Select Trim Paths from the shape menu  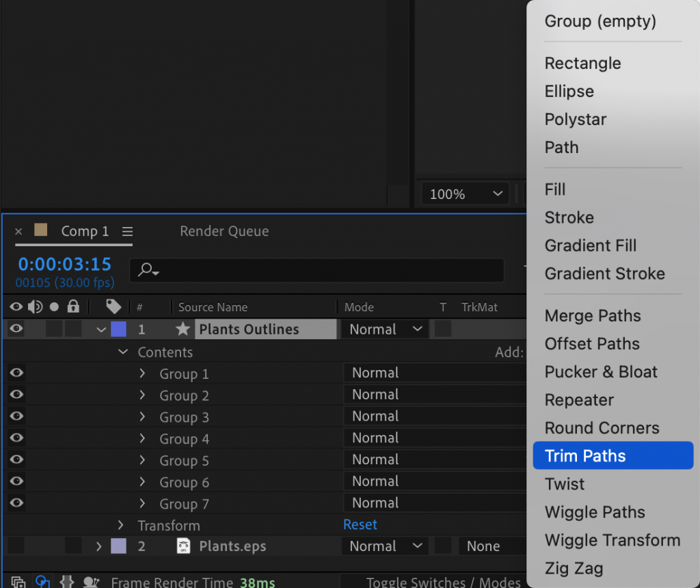[612, 455]
